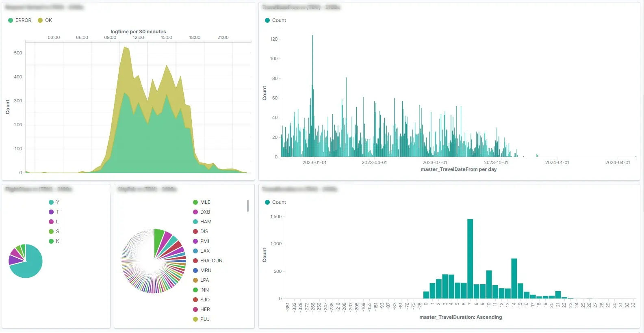Click the ERROR legend label
This screenshot has width=644, height=333.
(x=23, y=20)
